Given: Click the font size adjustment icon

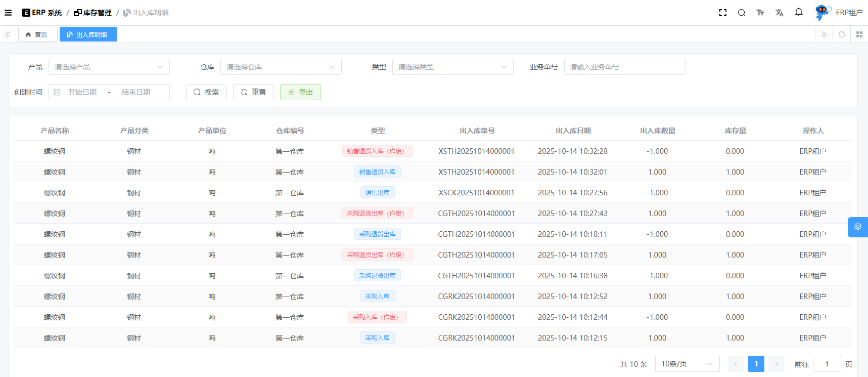Looking at the screenshot, I should pos(760,13).
